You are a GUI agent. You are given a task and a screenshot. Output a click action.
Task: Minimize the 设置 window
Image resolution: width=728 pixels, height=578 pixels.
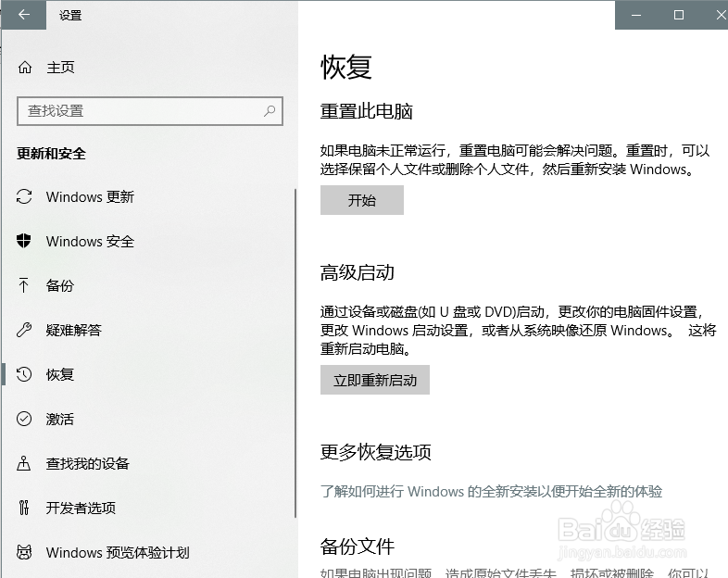[x=636, y=15]
